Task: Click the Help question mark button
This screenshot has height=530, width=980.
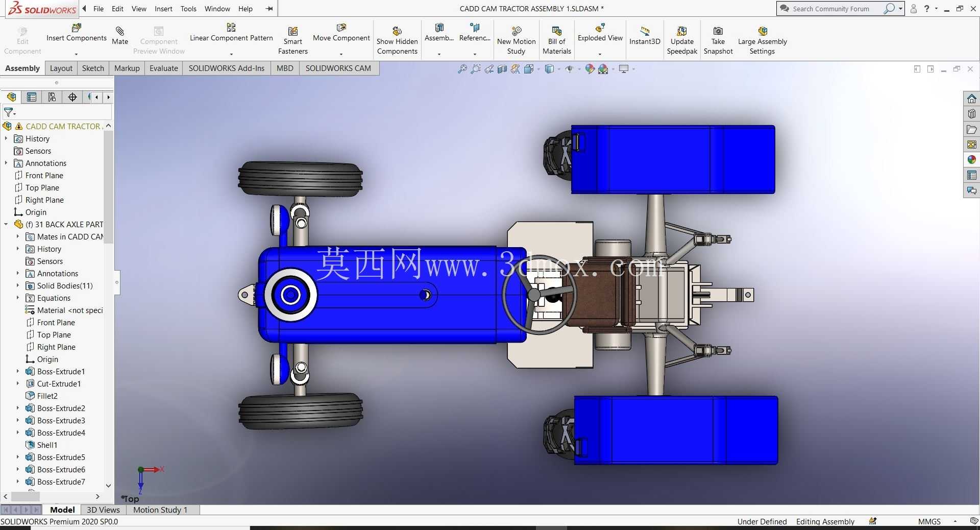Action: 927,9
